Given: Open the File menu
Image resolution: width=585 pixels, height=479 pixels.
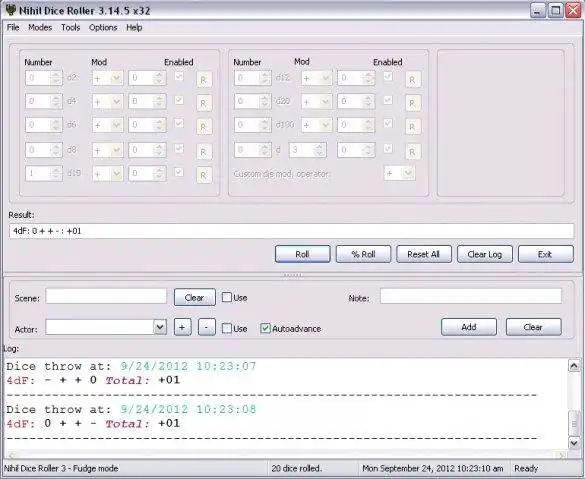Looking at the screenshot, I should pos(13,27).
